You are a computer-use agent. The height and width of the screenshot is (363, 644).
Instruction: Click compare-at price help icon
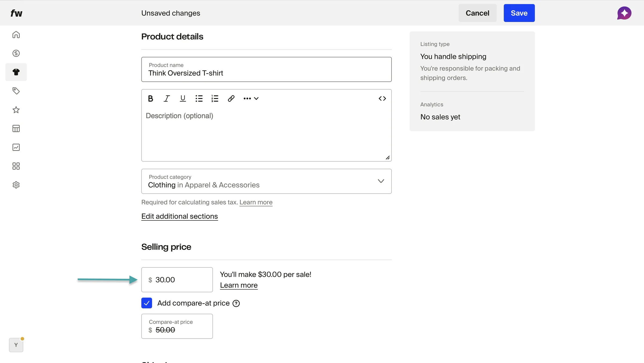point(236,303)
